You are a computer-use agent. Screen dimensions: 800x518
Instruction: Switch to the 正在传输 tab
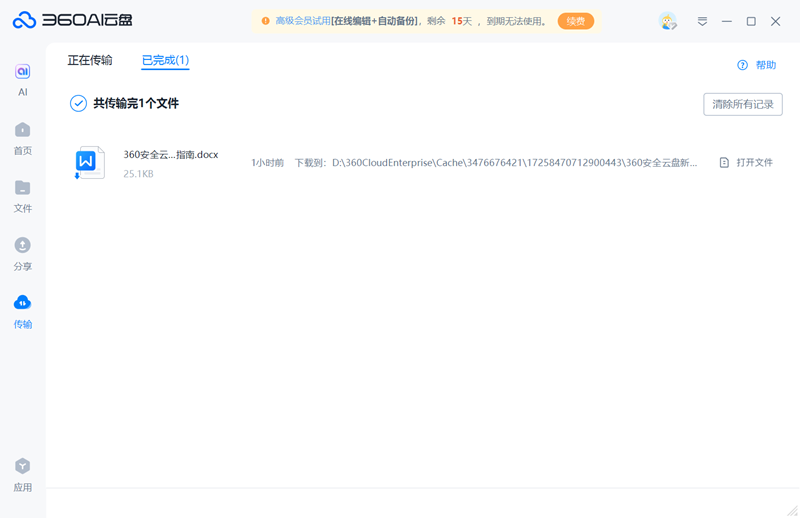click(90, 61)
